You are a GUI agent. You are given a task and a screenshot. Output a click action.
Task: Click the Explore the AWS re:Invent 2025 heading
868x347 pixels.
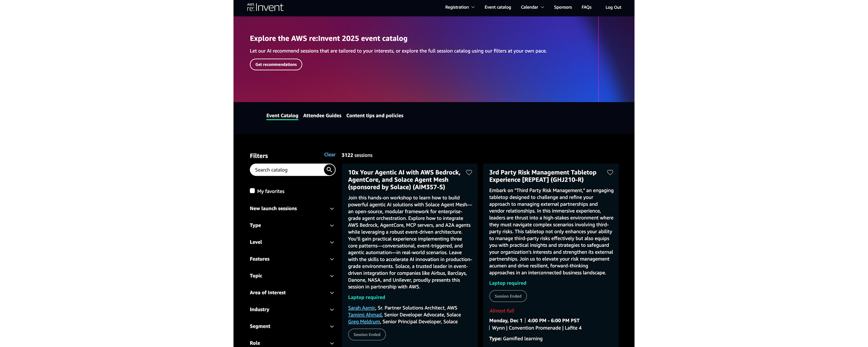328,38
